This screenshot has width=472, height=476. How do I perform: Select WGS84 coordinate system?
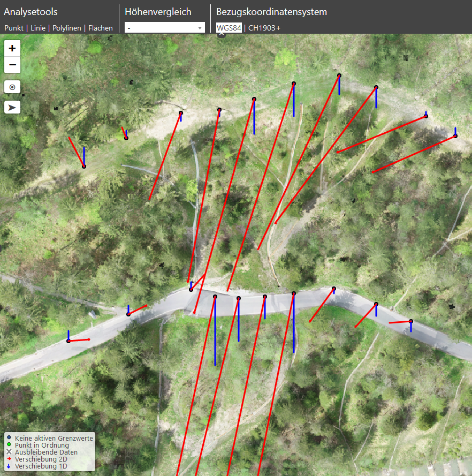[229, 28]
